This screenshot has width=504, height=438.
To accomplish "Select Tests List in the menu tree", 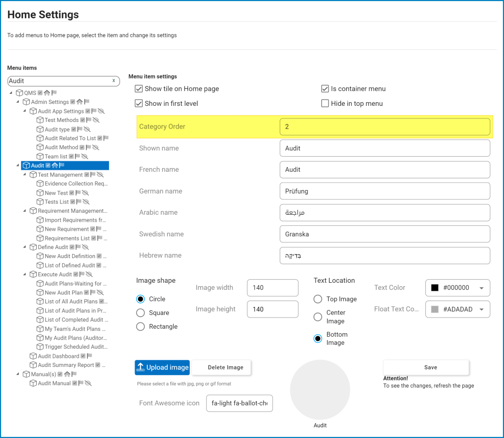I will [56, 202].
